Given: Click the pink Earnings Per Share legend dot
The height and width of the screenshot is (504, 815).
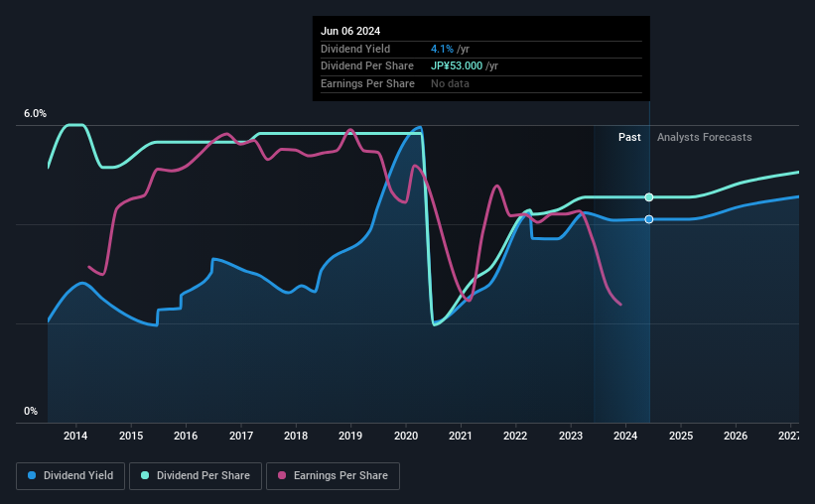Looking at the screenshot, I should (282, 475).
